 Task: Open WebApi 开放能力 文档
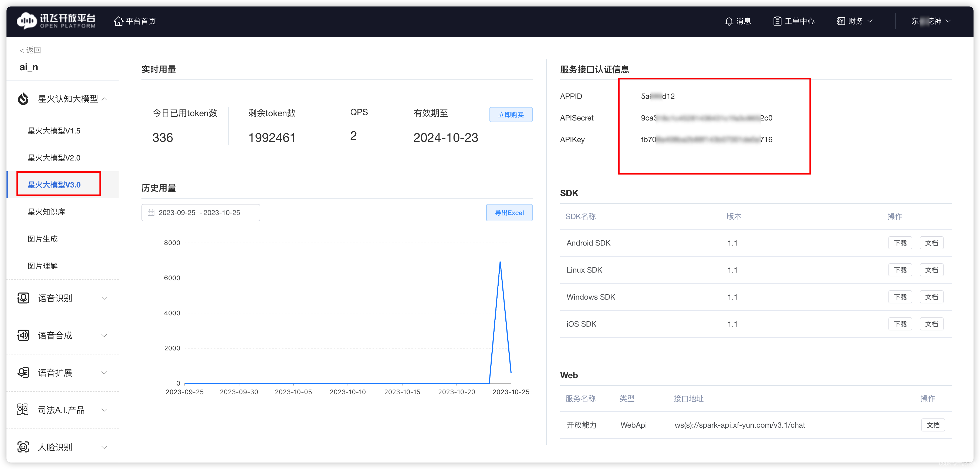pyautogui.click(x=933, y=425)
